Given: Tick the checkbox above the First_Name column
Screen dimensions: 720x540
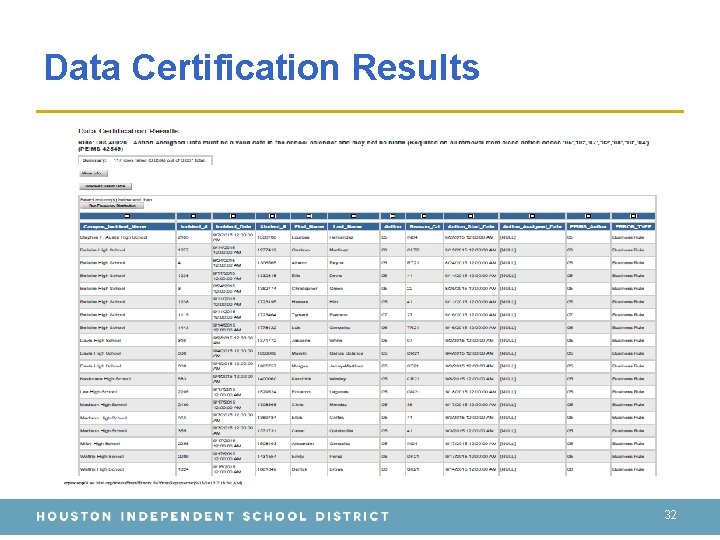Looking at the screenshot, I should (x=309, y=216).
